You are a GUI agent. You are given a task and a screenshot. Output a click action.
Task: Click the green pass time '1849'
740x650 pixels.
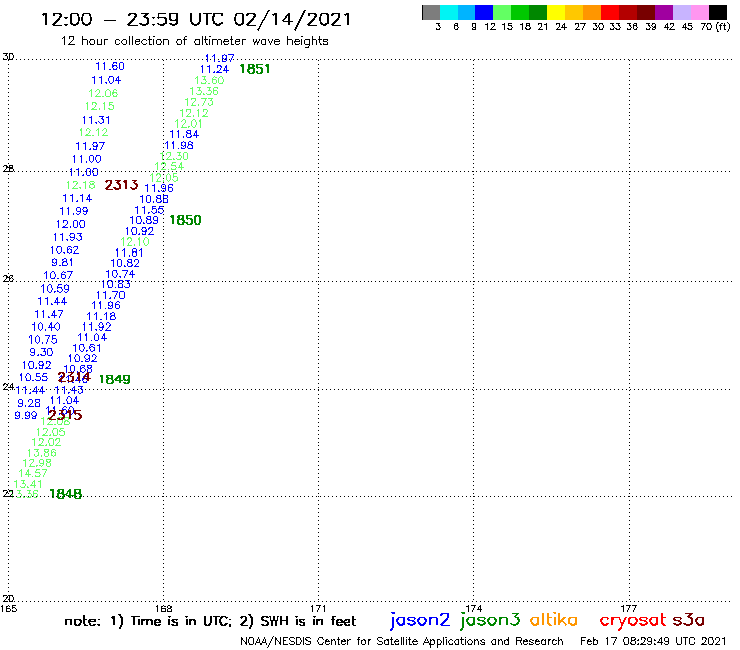coord(115,379)
